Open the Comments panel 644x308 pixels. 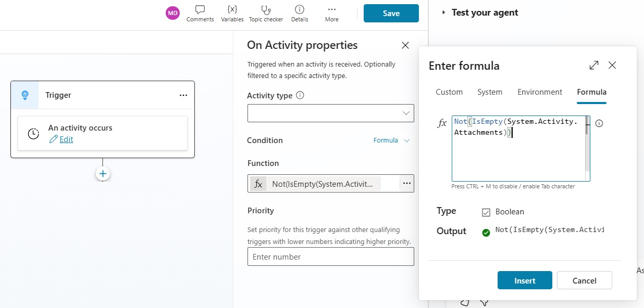(x=200, y=13)
